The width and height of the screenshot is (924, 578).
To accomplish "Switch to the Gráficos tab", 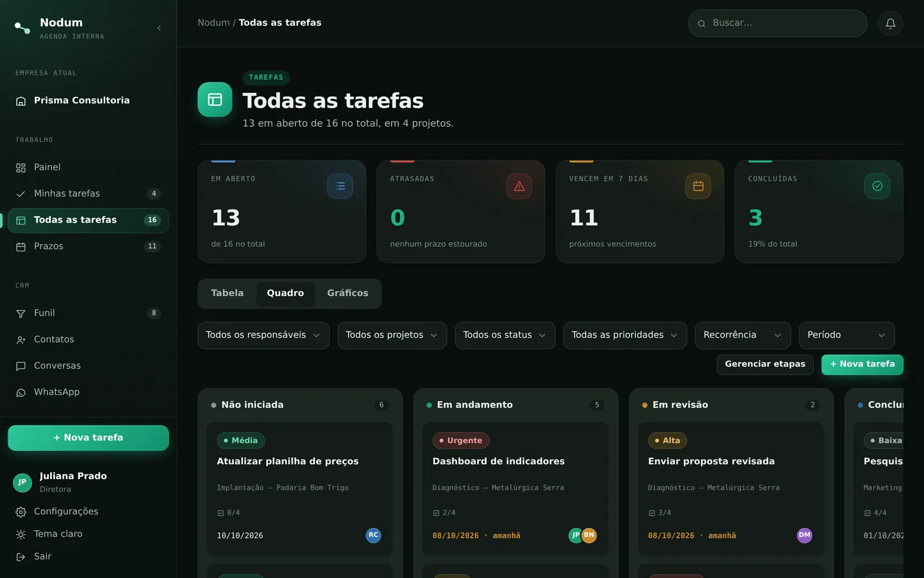I will point(348,294).
